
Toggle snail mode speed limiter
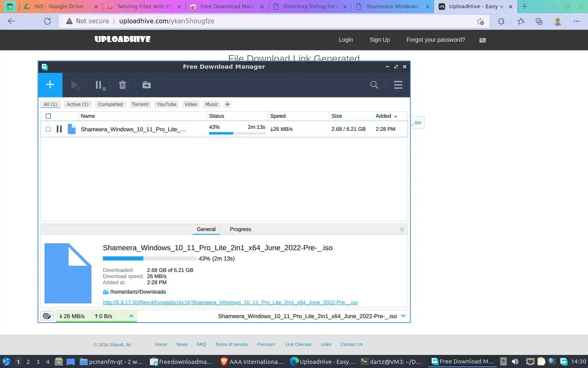(47, 316)
